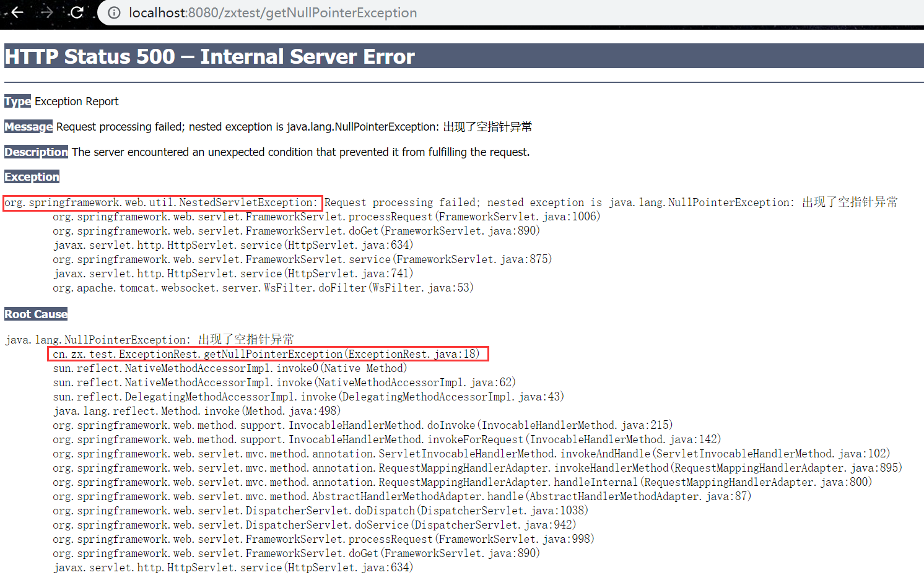Click org.springframework.web.util.NestedServletException text
924x575 pixels.
coord(162,202)
